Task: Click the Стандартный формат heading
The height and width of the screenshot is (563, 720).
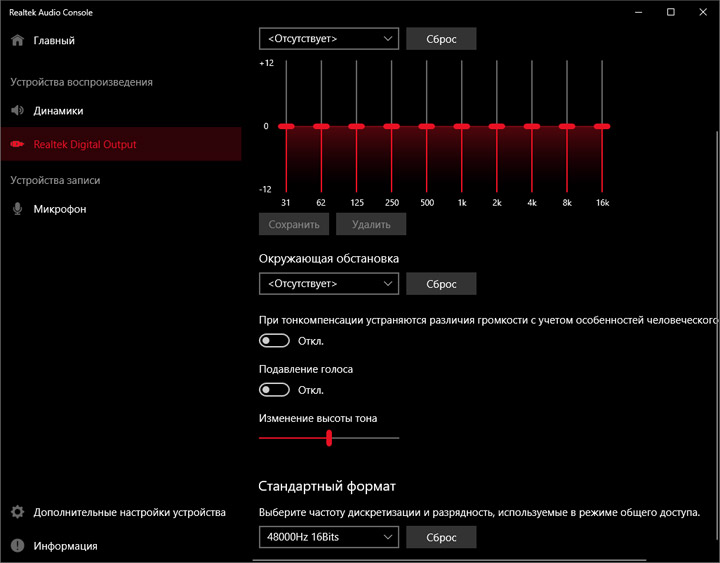Action: (327, 486)
